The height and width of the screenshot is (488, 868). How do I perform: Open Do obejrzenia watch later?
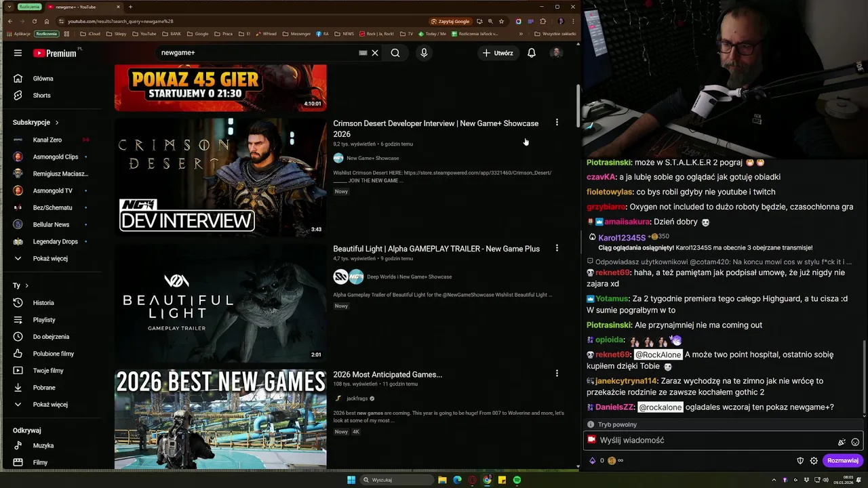tap(52, 337)
